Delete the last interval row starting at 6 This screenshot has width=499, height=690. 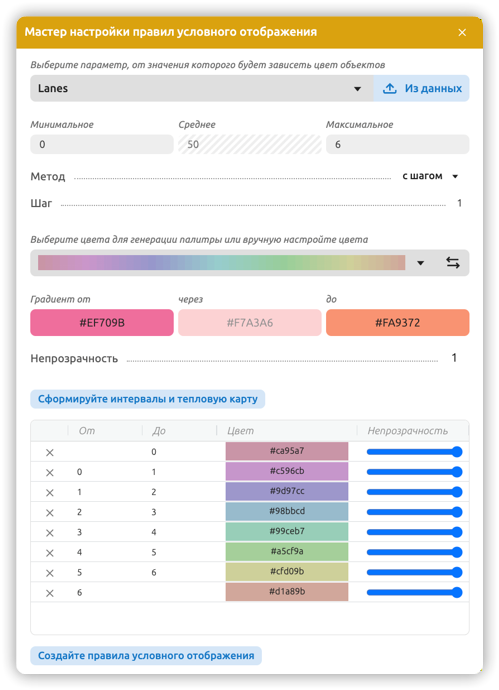(x=50, y=593)
